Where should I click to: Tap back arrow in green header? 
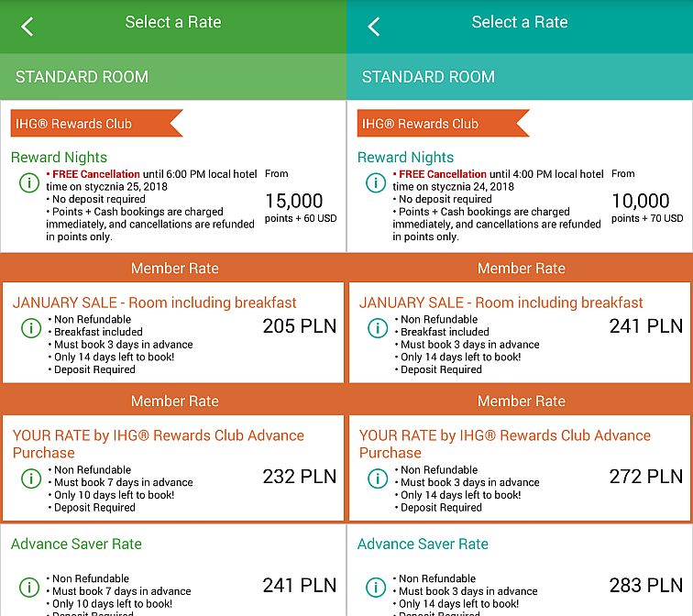tap(27, 27)
